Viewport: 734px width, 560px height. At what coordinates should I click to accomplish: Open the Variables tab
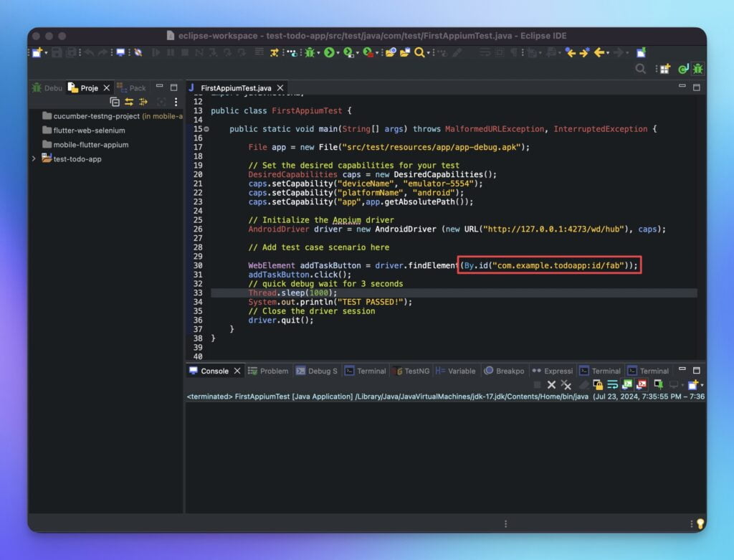(x=455, y=371)
